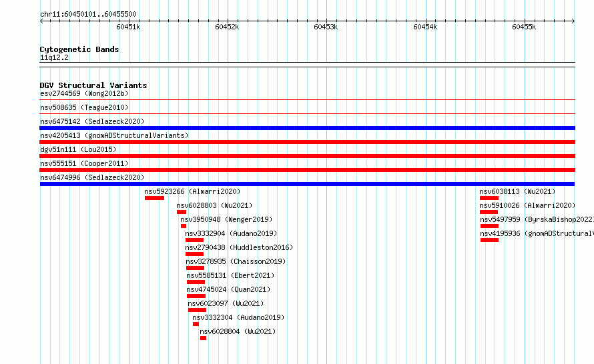Select the red bar under nsv4745024
Image resolution: width=594 pixels, height=364 pixels.
196,296
